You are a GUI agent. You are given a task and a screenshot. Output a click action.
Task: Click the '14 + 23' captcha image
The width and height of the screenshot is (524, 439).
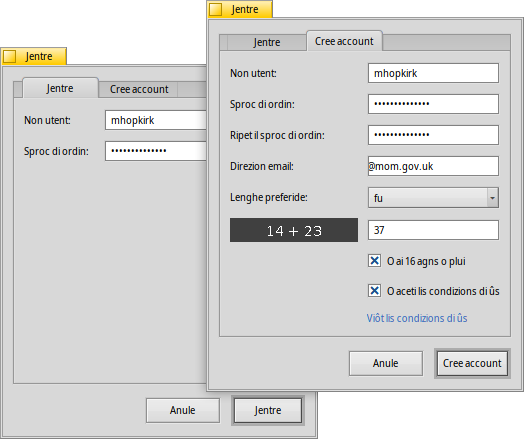(294, 230)
